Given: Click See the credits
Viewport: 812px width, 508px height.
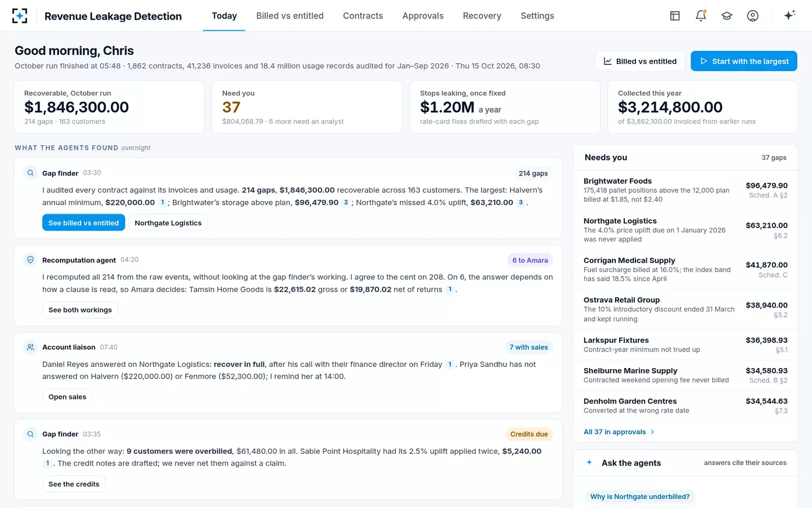Looking at the screenshot, I should click(x=74, y=484).
